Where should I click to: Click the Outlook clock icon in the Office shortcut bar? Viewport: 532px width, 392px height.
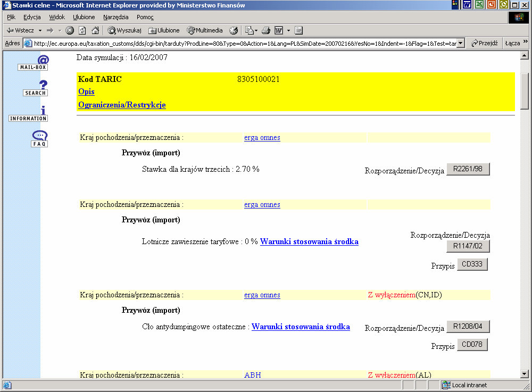pyautogui.click(x=504, y=5)
